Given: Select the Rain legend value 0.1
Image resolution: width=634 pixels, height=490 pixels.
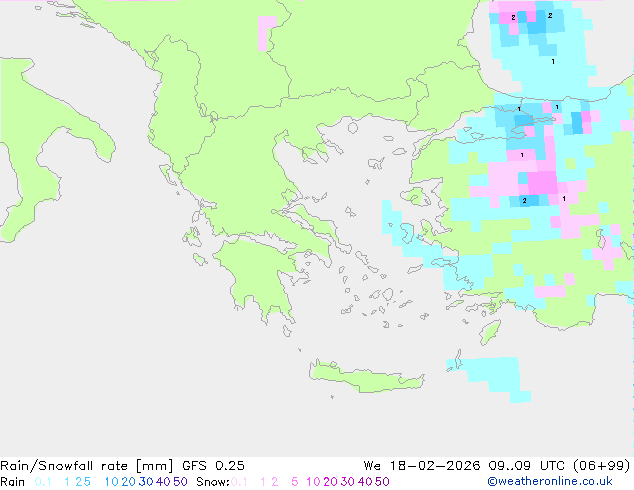Looking at the screenshot, I should [43, 482].
